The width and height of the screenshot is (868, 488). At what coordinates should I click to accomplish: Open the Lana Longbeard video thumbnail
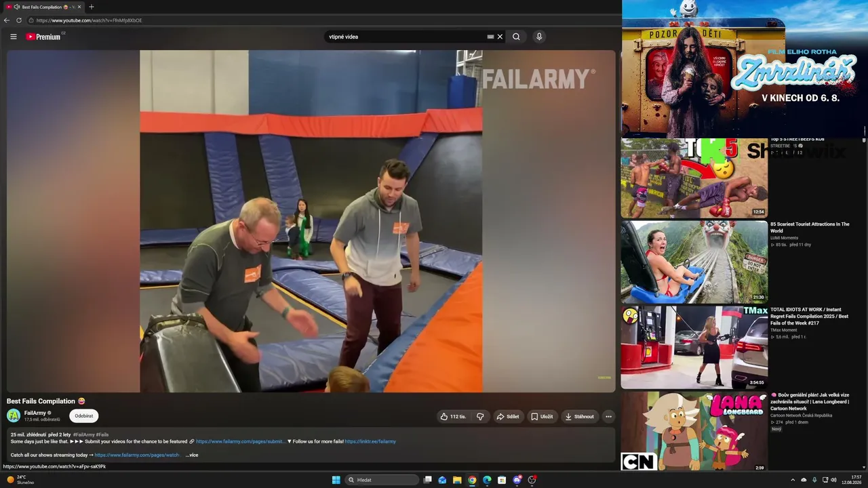click(694, 431)
